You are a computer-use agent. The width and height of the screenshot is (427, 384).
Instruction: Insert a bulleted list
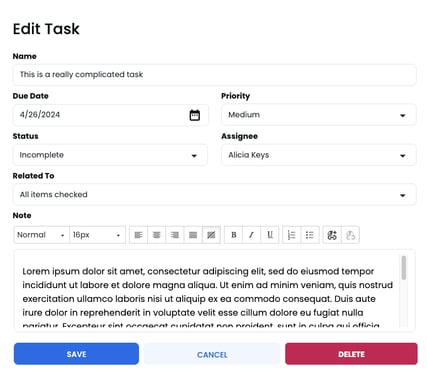tap(310, 235)
